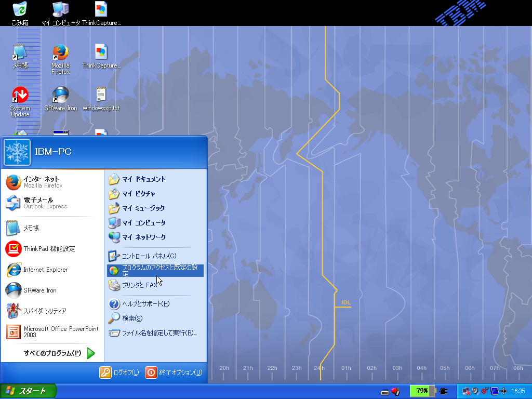The width and height of the screenshot is (532, 399).
Task: Launch メモ帳 from the Start menu list
Action: tap(52, 228)
